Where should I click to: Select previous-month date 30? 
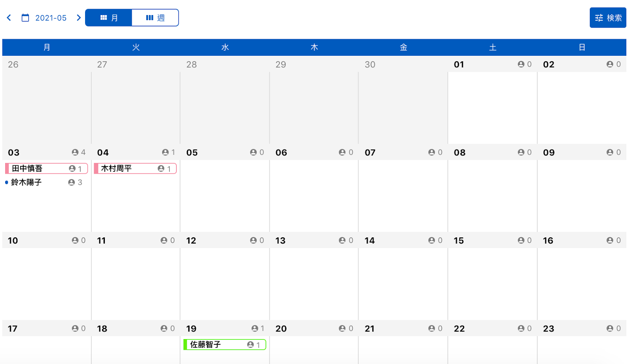coord(370,64)
